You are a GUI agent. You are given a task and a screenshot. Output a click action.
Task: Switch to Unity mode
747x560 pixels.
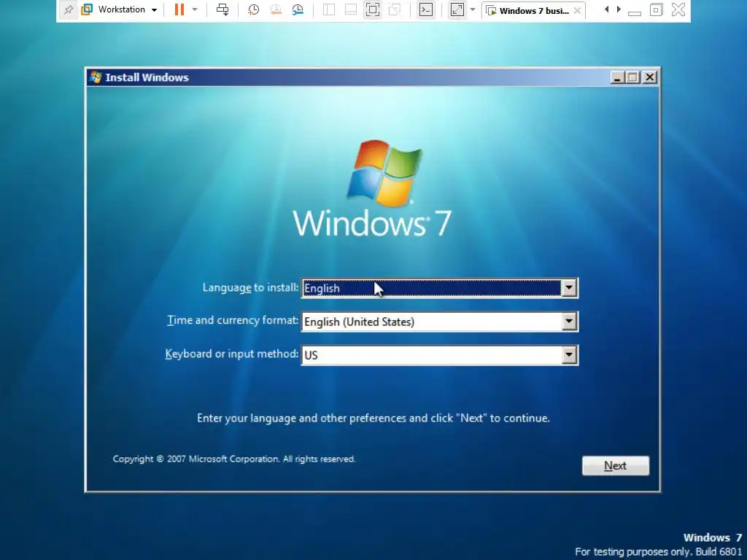click(x=395, y=9)
